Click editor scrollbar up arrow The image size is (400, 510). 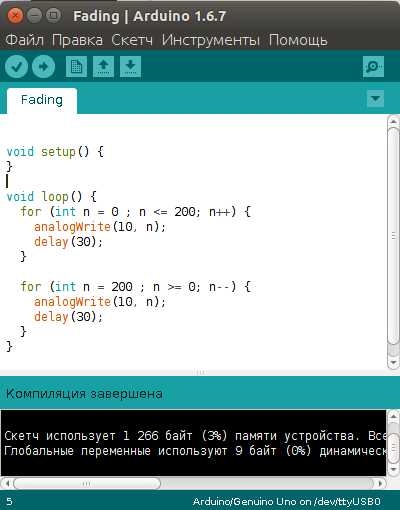click(x=393, y=121)
